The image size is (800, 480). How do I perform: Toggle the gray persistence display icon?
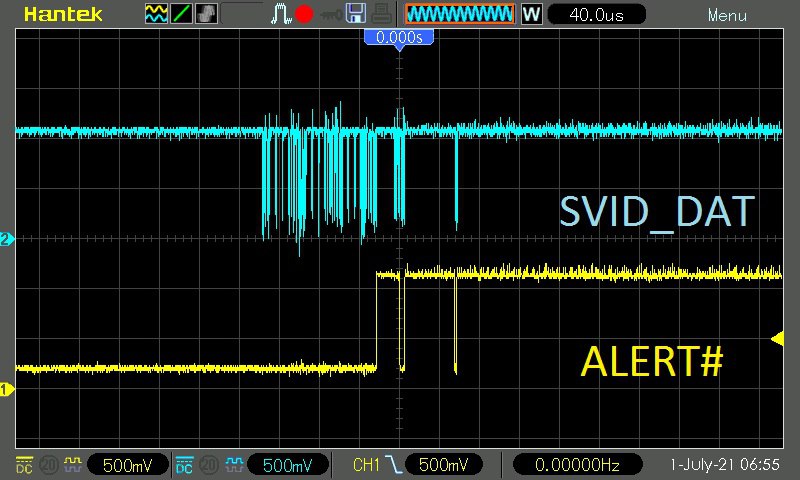click(x=206, y=14)
